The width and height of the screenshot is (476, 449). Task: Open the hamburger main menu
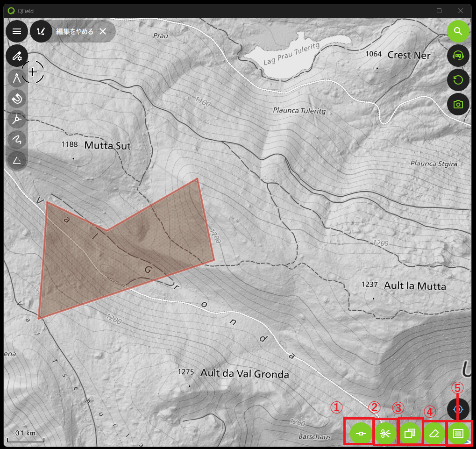tap(17, 31)
